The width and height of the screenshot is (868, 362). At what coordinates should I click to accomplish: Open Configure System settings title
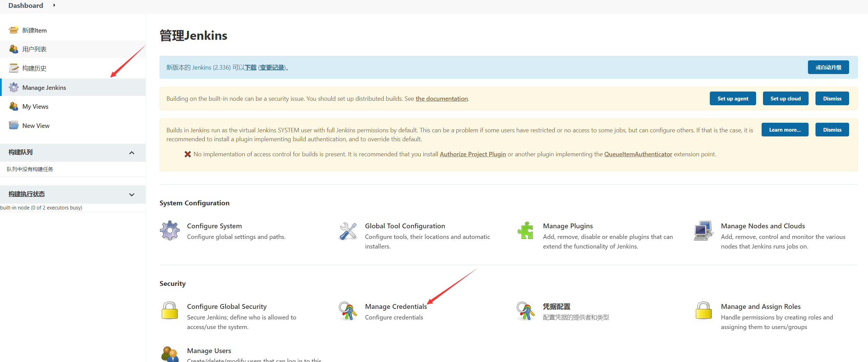(214, 226)
